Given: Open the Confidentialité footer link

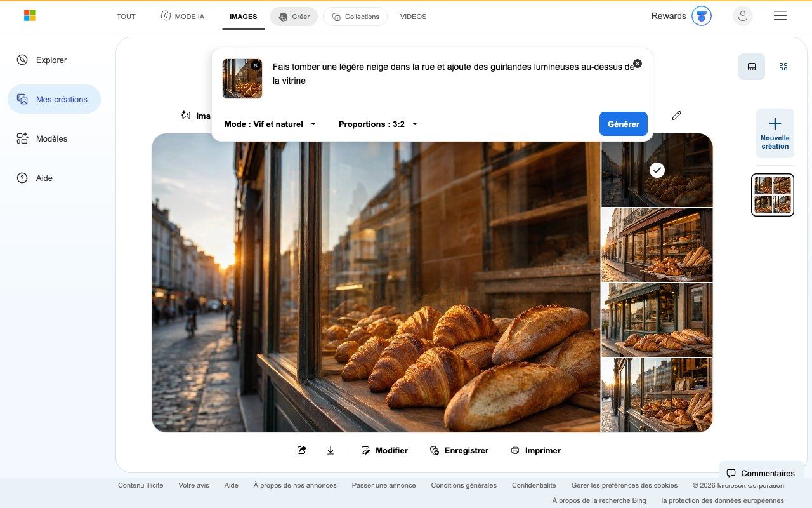Looking at the screenshot, I should click(x=534, y=485).
